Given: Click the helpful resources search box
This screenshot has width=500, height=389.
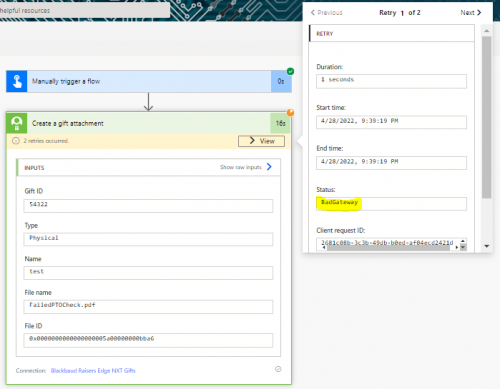Looking at the screenshot, I should coord(85,10).
